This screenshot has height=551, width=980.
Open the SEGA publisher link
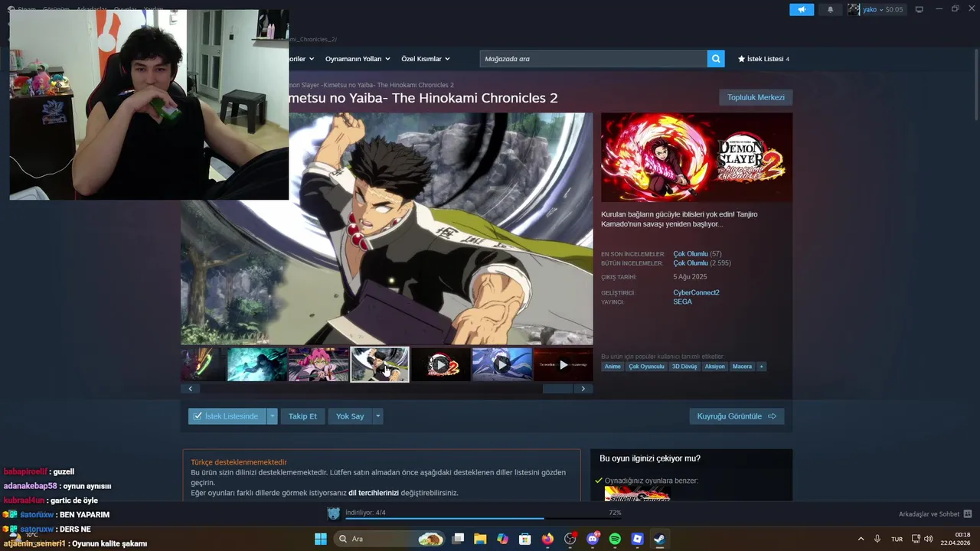coord(682,302)
